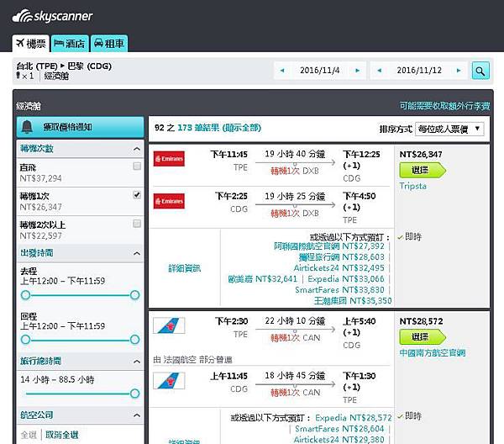Book via 歐美嘉 NT$32,641
This screenshot has height=444, width=504.
(263, 279)
